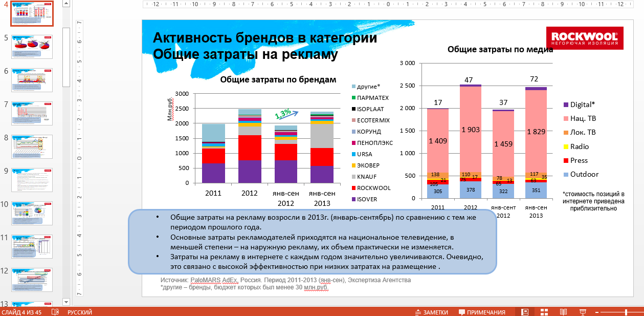644x316 pixels.
Task: Click the source line Источник: PaloMARS AdEx
Action: (285, 280)
